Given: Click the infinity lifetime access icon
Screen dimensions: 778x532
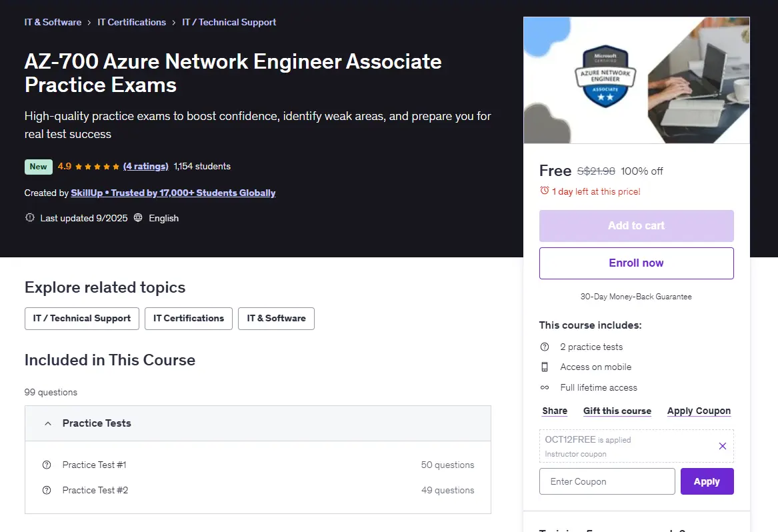Looking at the screenshot, I should pos(544,387).
